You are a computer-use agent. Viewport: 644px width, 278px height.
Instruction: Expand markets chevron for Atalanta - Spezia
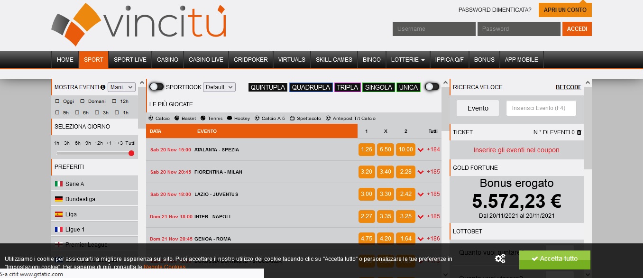pyautogui.click(x=421, y=150)
